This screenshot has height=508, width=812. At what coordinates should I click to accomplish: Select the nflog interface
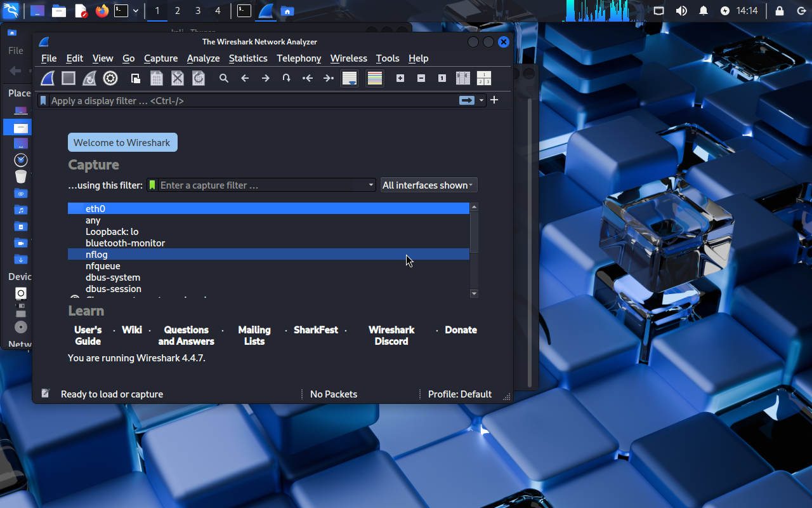pos(268,254)
